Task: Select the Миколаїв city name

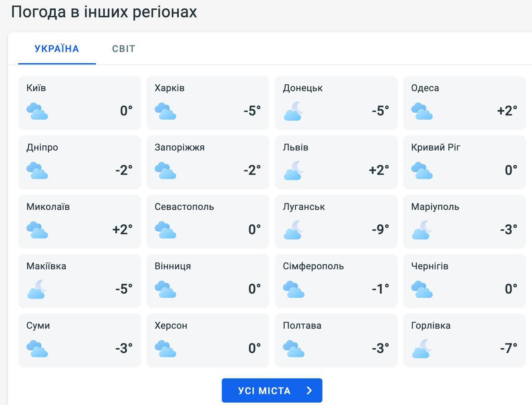Action: pos(48,207)
